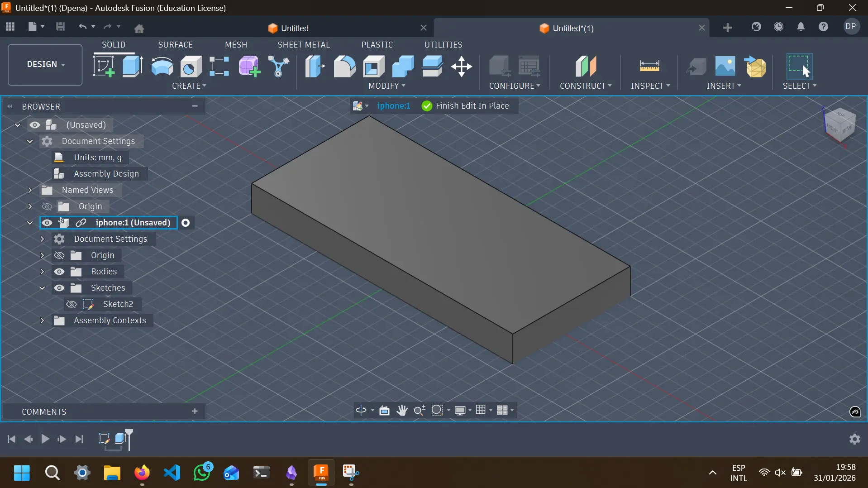Select the Fillet tool in Modify panel
868x488 pixels.
345,67
